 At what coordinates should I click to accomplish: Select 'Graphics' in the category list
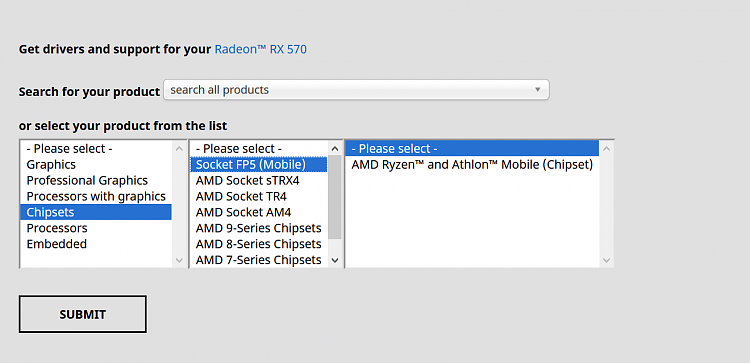point(96,165)
